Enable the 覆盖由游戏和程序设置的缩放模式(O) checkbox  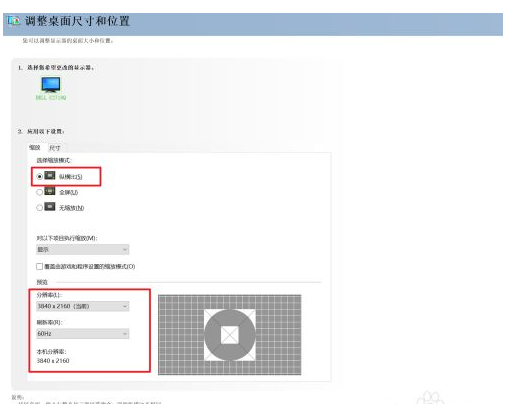coord(39,266)
